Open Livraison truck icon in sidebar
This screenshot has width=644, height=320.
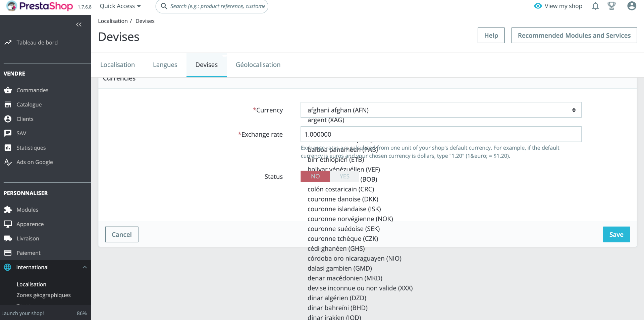pyautogui.click(x=8, y=238)
